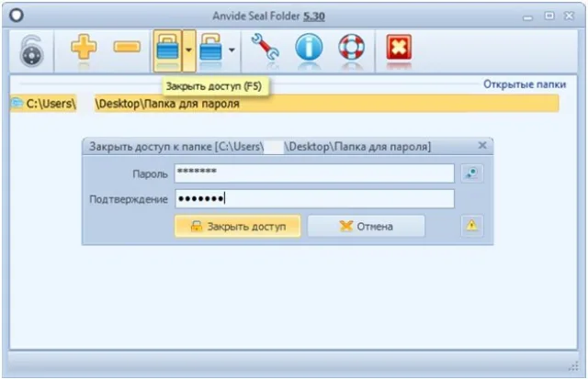This screenshot has height=379, width=588.
Task: Expand the Unlock access dropdown arrow
Action: click(x=232, y=50)
